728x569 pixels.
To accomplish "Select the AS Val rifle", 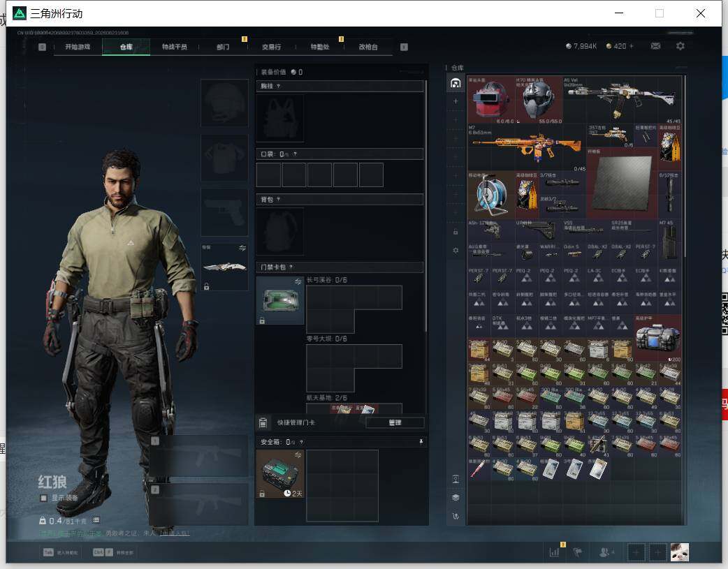I will [622, 100].
